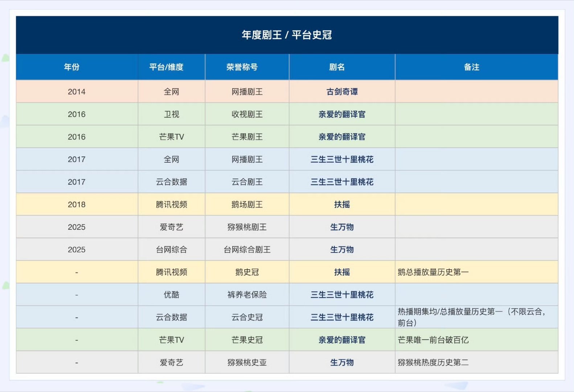Click 2017 in the 云合剧王 row
This screenshot has height=392, width=574.
[x=77, y=182]
